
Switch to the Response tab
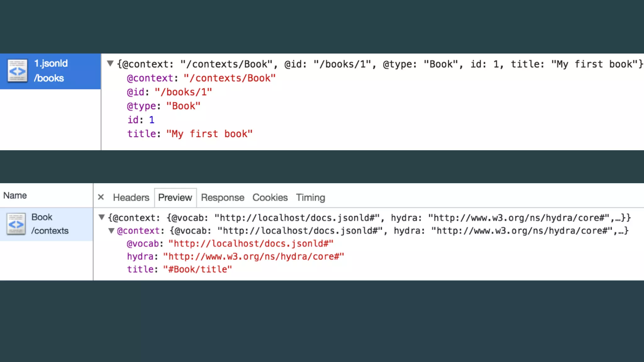click(222, 197)
